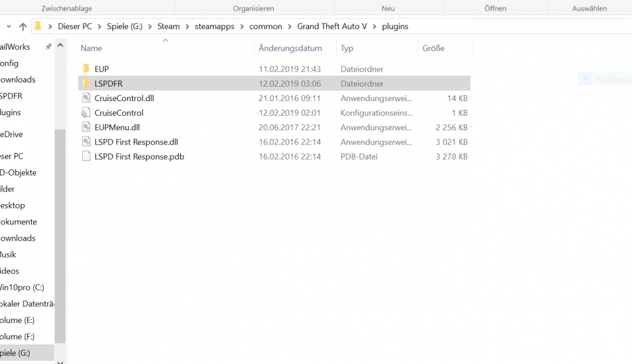Click the LSPD First Response.dll icon
The height and width of the screenshot is (364, 632).
click(86, 142)
